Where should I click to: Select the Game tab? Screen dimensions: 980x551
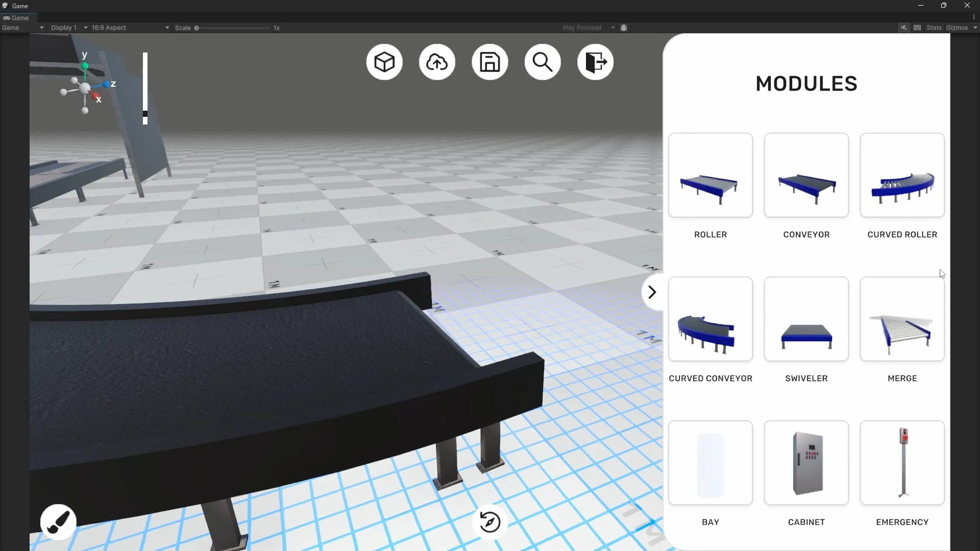[16, 18]
